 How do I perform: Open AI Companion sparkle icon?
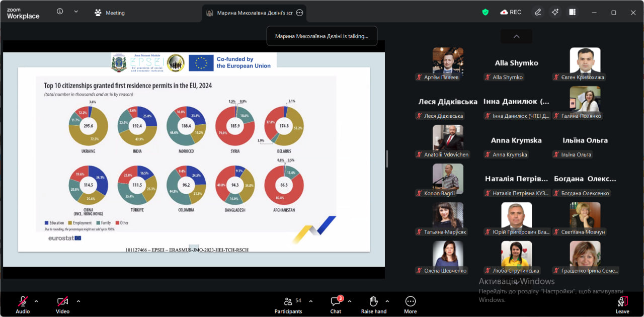point(555,12)
